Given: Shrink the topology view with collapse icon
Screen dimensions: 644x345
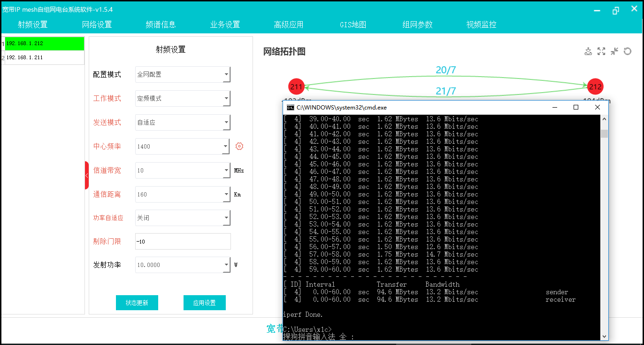Looking at the screenshot, I should coord(614,51).
